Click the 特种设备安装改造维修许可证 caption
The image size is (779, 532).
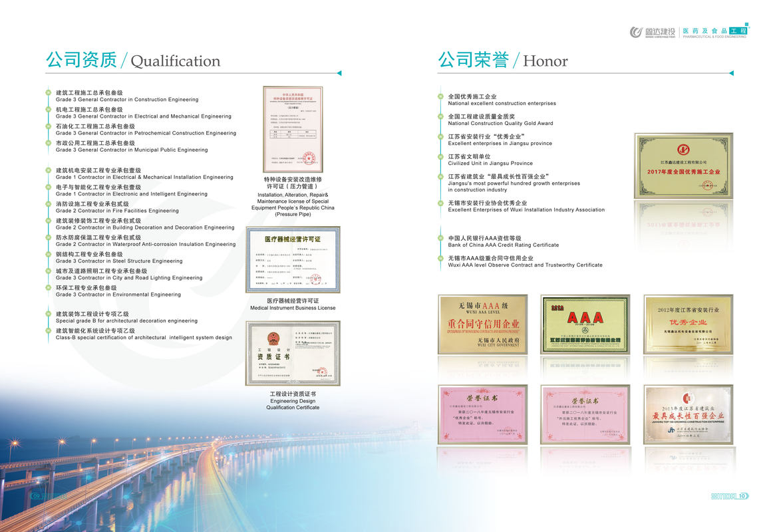point(293,183)
